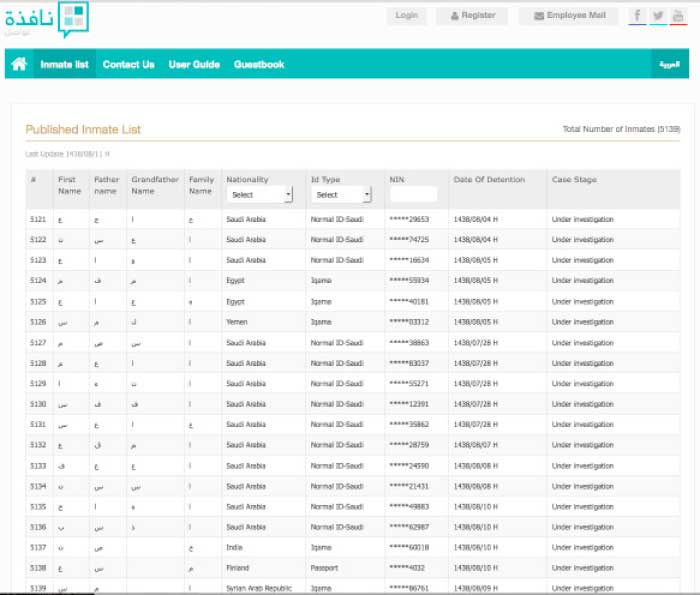The height and width of the screenshot is (595, 700).
Task: Click the Case Stage column header
Action: [x=574, y=179]
